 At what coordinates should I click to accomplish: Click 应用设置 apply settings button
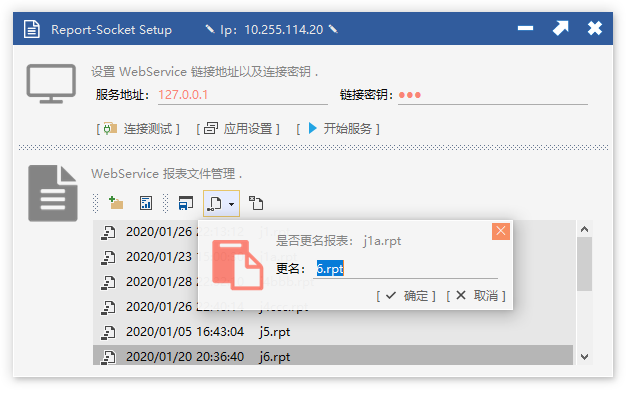238,129
